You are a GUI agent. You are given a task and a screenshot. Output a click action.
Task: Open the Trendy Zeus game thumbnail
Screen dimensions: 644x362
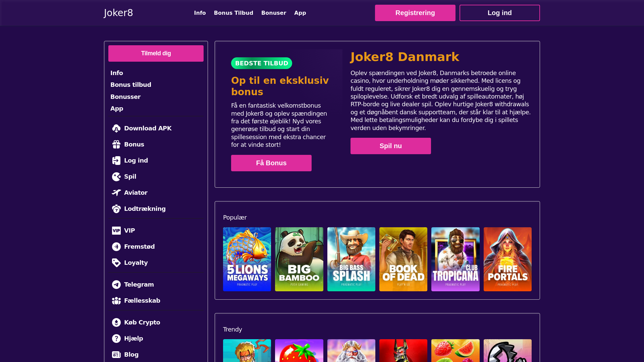point(351,351)
